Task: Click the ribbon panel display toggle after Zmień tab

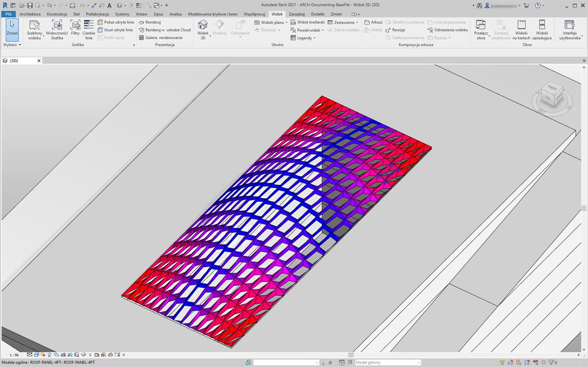Action: pyautogui.click(x=355, y=14)
